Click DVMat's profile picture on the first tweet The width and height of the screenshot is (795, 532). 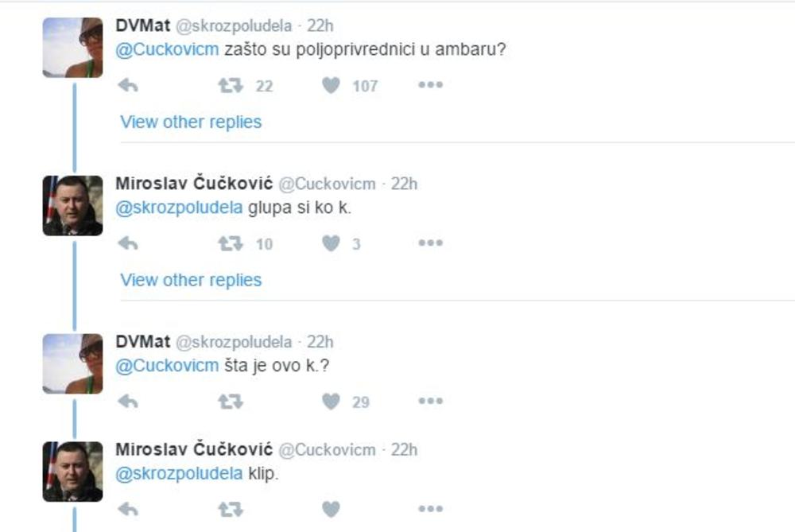(72, 48)
